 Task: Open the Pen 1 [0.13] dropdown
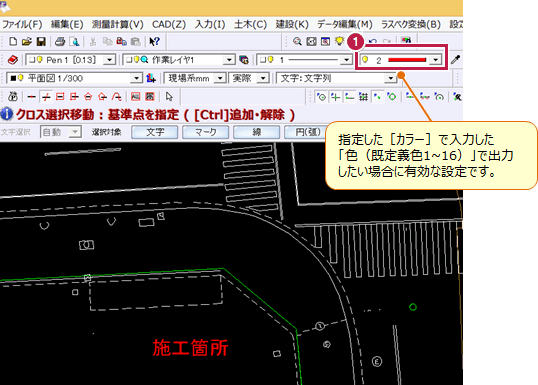(x=70, y=60)
